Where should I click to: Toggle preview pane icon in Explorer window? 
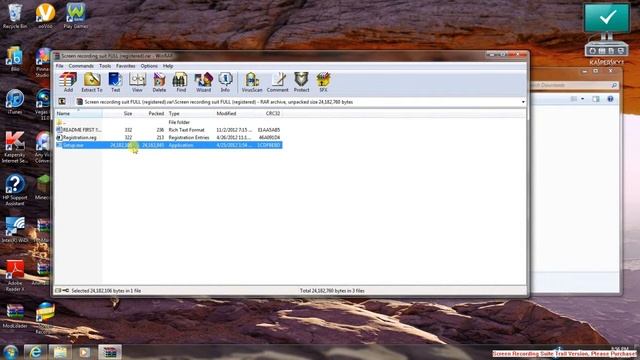pyautogui.click(x=596, y=99)
